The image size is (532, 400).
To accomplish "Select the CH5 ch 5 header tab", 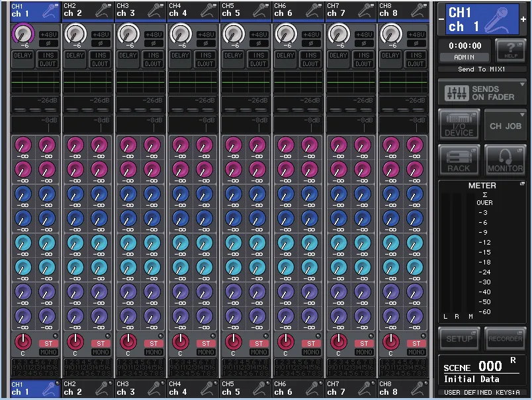I will click(245, 10).
